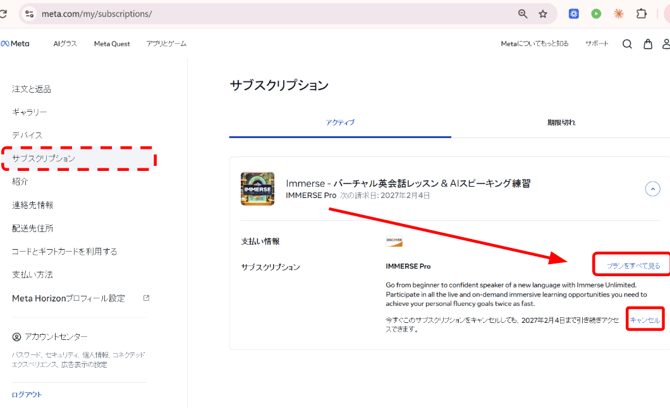
Task: Click the アカウントセンター person icon
Action: pyautogui.click(x=16, y=337)
